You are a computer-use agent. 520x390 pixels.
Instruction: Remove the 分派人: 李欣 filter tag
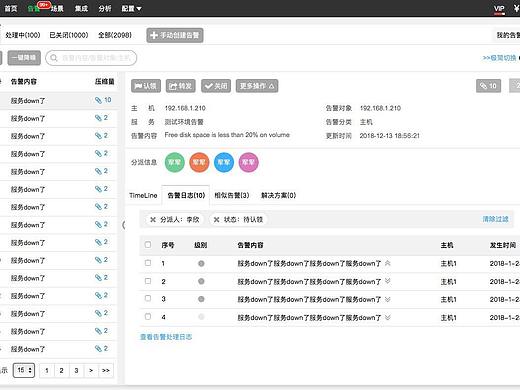coord(153,220)
